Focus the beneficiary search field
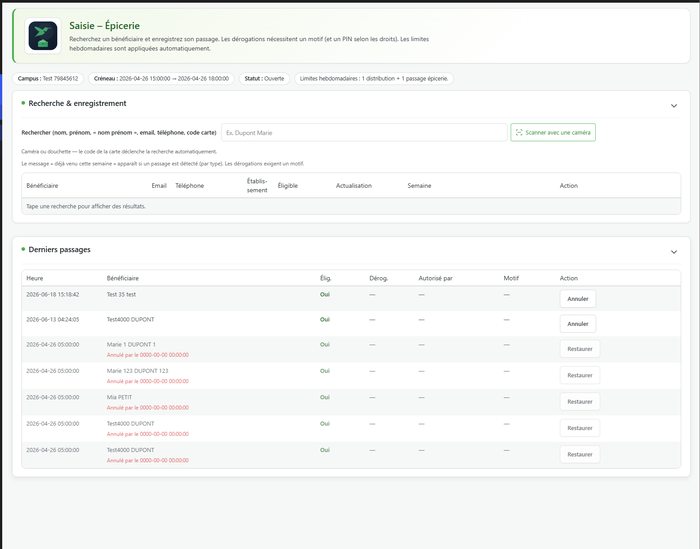Viewport: 700px width, 549px height. (364, 133)
